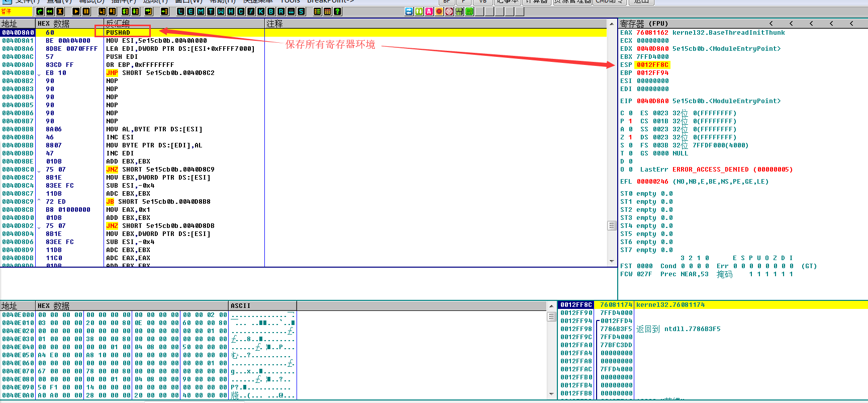This screenshot has width=868, height=403.
Task: Select the EBP register value 0012FF94
Action: tap(652, 73)
